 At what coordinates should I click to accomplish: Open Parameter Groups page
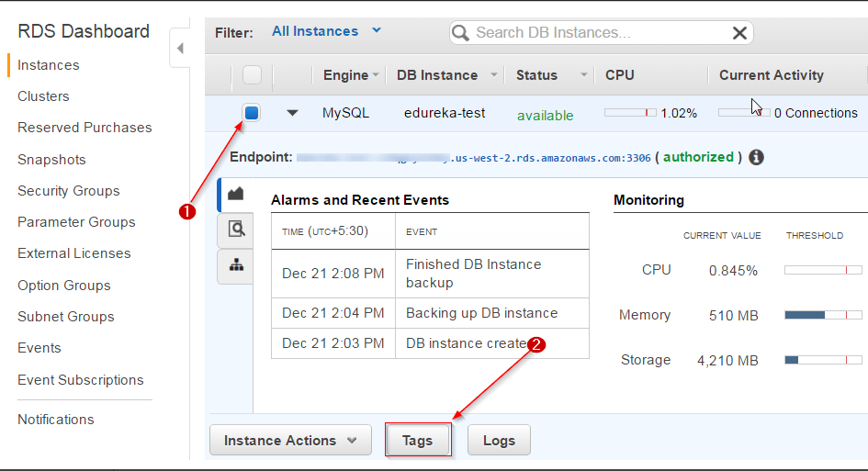76,222
